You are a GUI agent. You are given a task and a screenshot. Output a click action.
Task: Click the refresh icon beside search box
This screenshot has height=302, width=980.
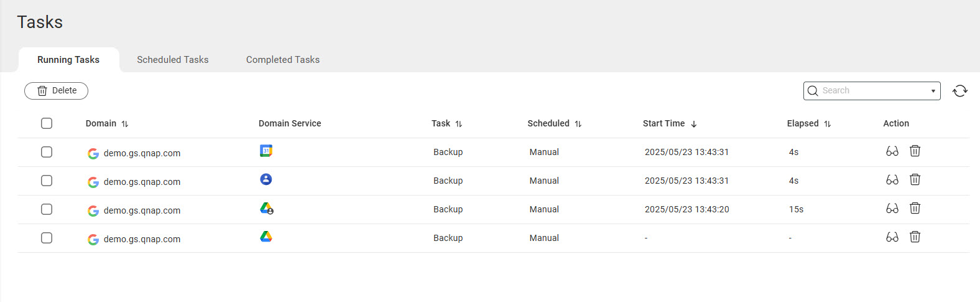pyautogui.click(x=959, y=91)
